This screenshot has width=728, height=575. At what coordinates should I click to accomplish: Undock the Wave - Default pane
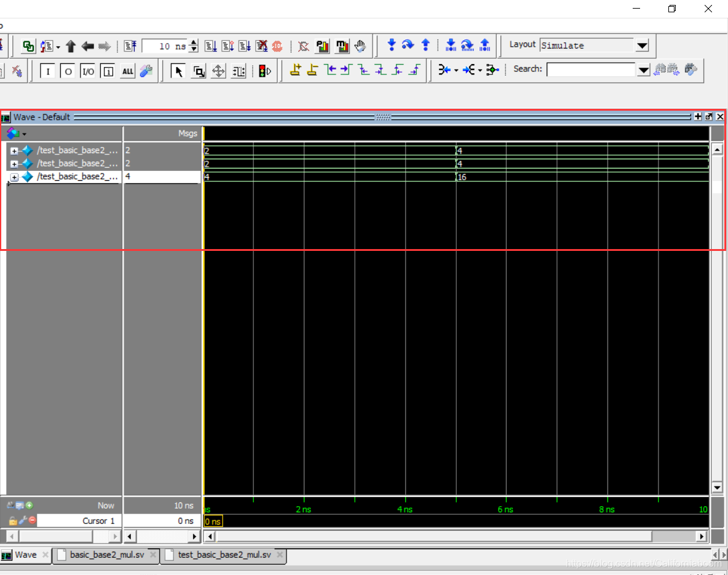click(708, 117)
